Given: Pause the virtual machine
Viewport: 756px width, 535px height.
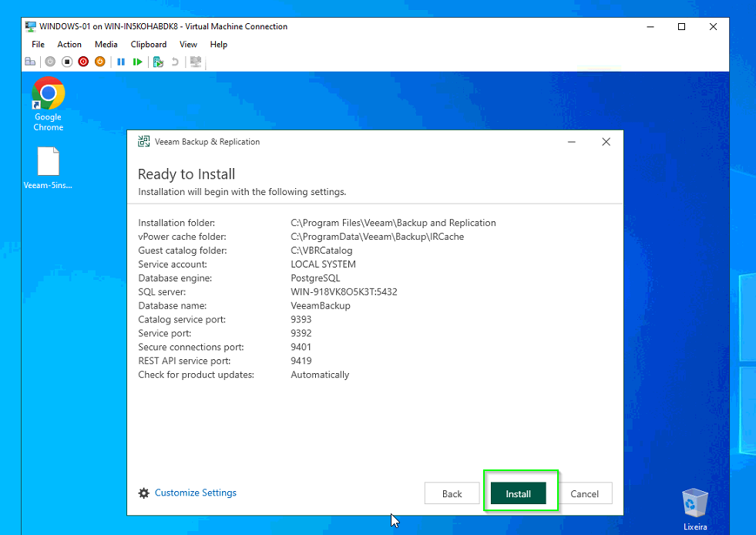Looking at the screenshot, I should click(x=121, y=62).
